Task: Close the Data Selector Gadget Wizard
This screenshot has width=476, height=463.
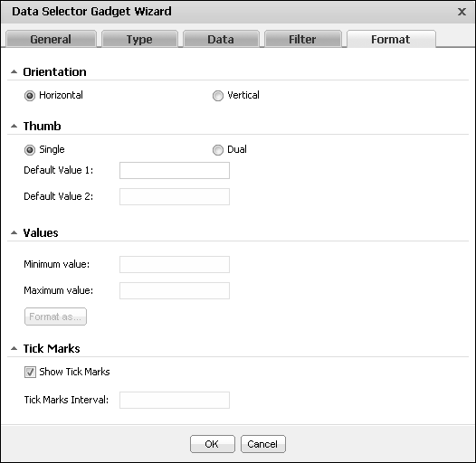Action: click(x=462, y=12)
